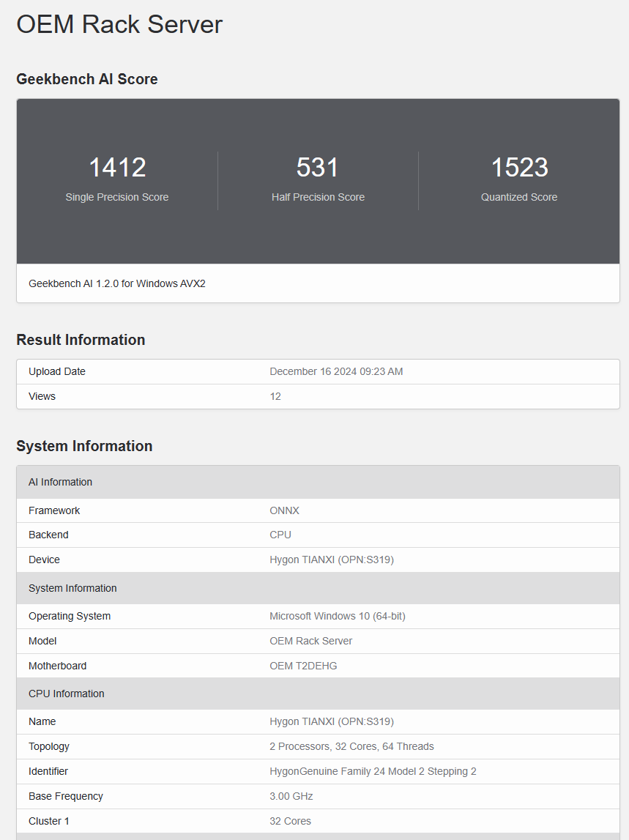Click the HygonGenuine Family 24 identifier value
This screenshot has height=840, width=629.
pyautogui.click(x=373, y=771)
